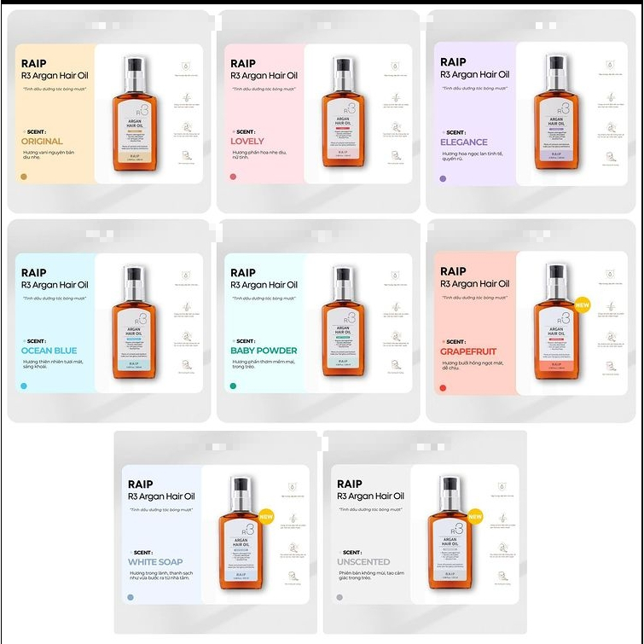644x644 pixels.
Task: Select the Original scent bottle image
Action: coord(135,113)
